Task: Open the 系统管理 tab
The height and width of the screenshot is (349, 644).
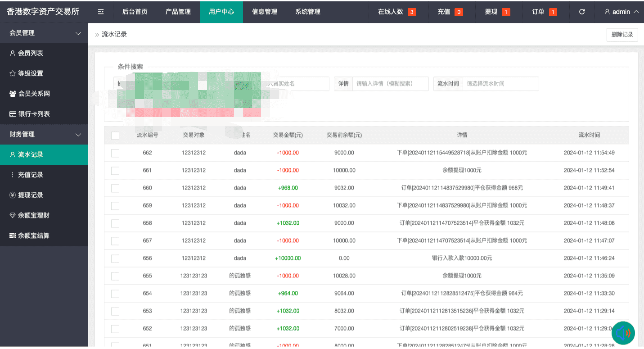Action: [x=308, y=12]
